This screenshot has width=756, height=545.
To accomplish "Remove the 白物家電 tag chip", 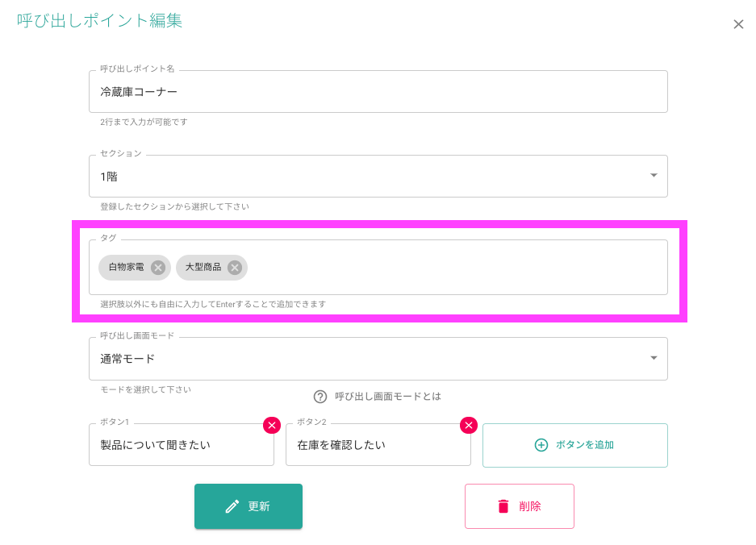I will [x=157, y=268].
